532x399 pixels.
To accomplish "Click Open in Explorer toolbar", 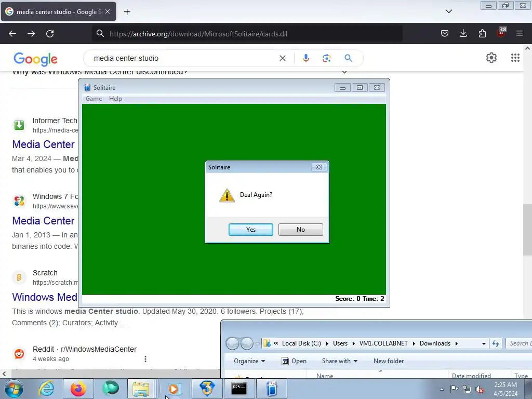I will 294,361.
